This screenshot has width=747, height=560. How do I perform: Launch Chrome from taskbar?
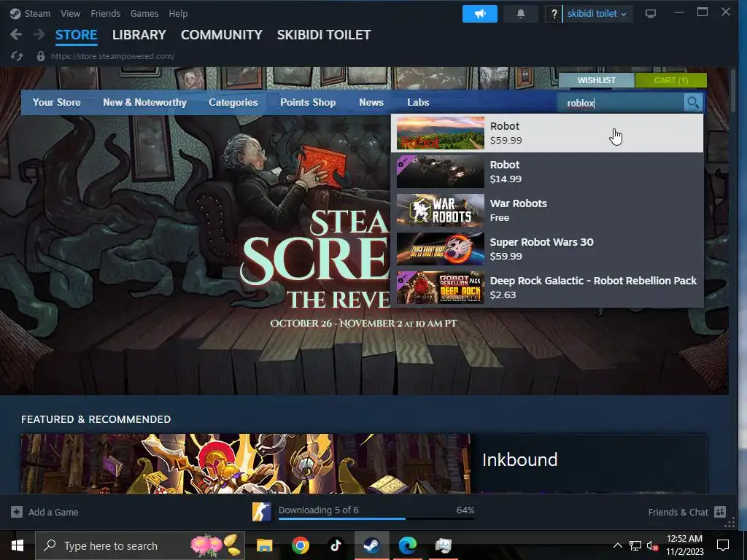pos(300,545)
